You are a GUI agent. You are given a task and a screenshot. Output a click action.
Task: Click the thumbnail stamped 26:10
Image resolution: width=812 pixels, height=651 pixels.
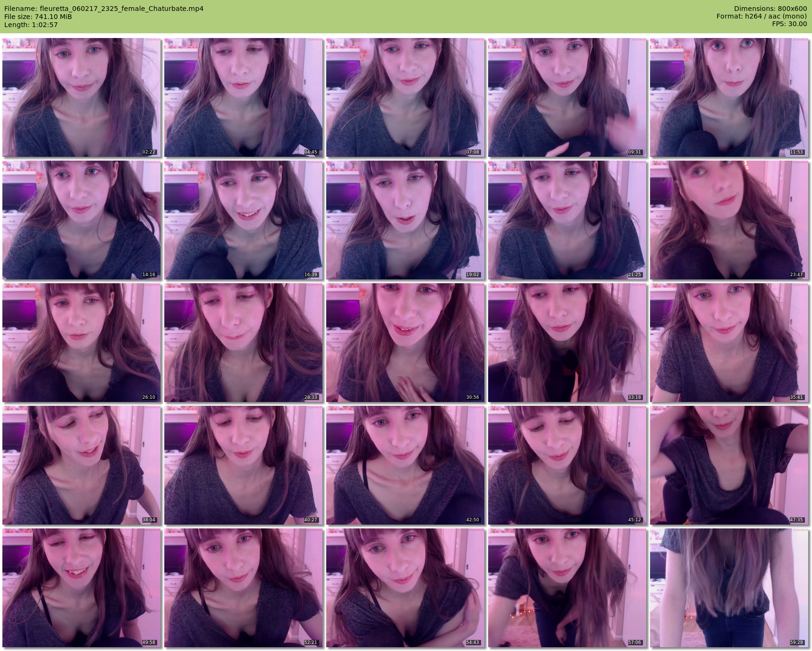pos(81,343)
